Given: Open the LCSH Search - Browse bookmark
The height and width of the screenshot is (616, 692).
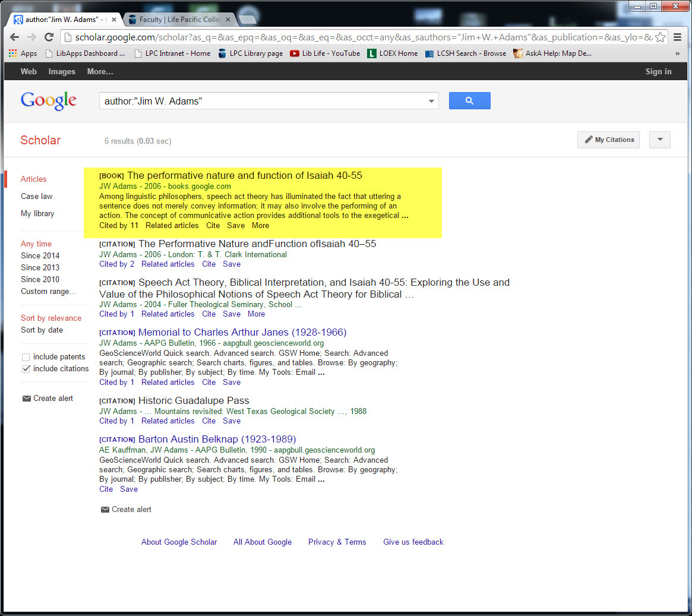Looking at the screenshot, I should [465, 53].
